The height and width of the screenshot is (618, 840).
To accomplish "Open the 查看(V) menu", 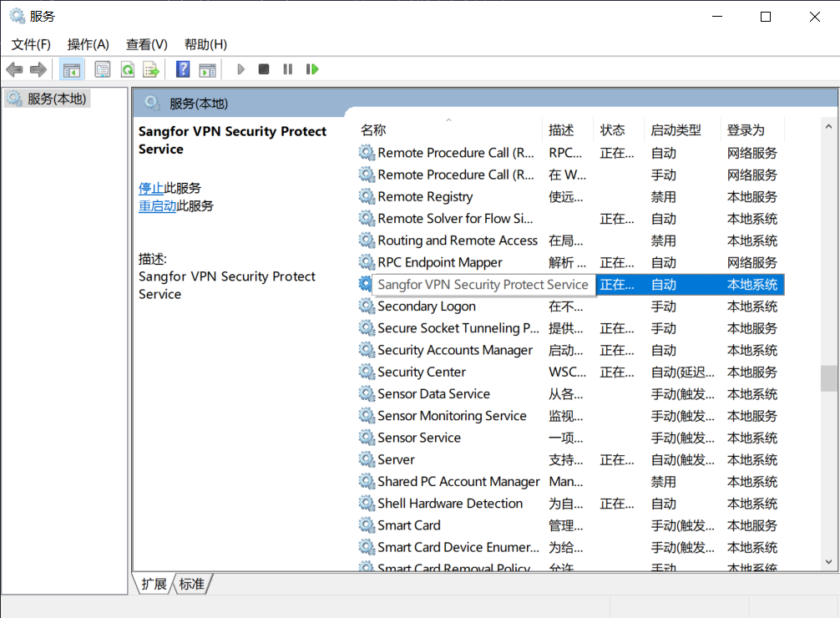I will [x=146, y=44].
